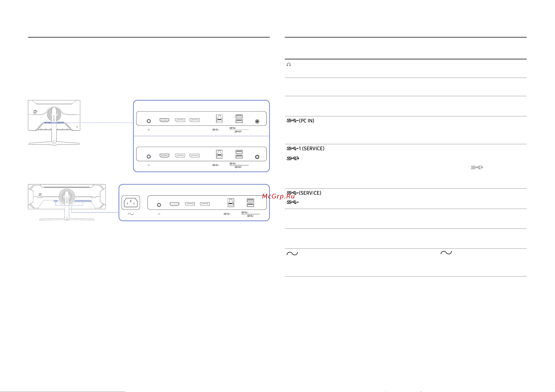Screen dimensions: 555x392
Task: Click the AC power socket in the wide-monitor port diagram
Action: [x=131, y=202]
